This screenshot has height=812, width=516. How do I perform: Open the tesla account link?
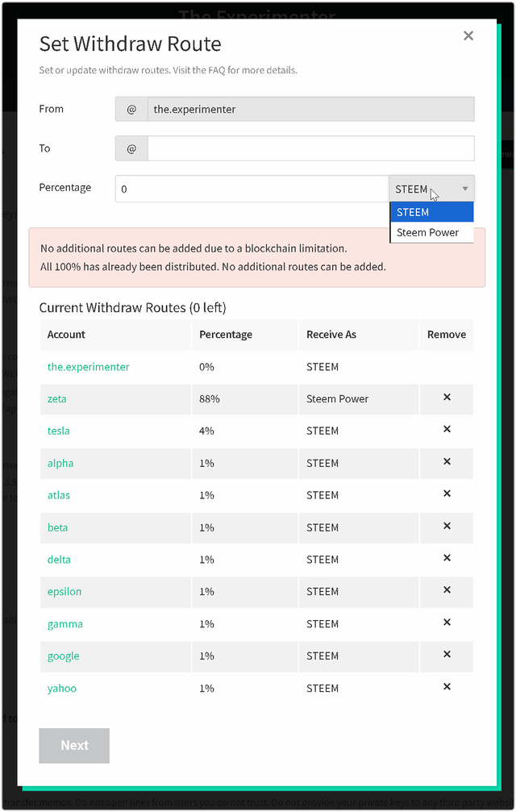59,431
